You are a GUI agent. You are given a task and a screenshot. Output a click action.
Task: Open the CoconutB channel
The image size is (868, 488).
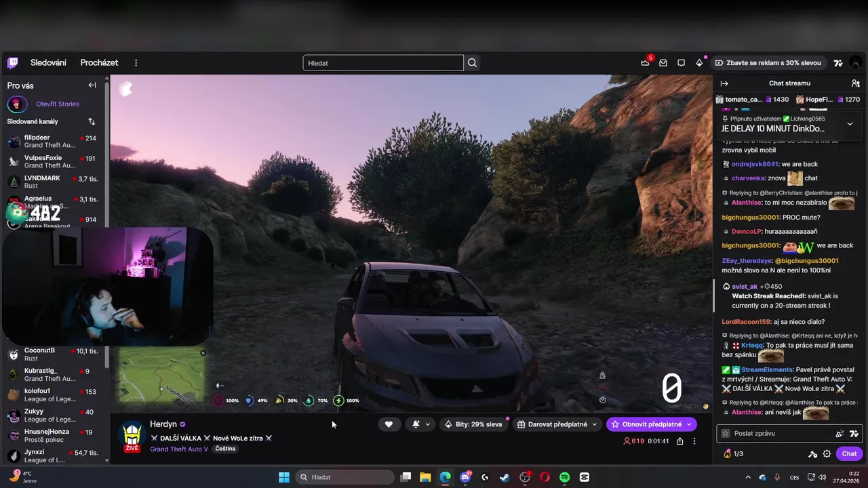[x=54, y=354]
